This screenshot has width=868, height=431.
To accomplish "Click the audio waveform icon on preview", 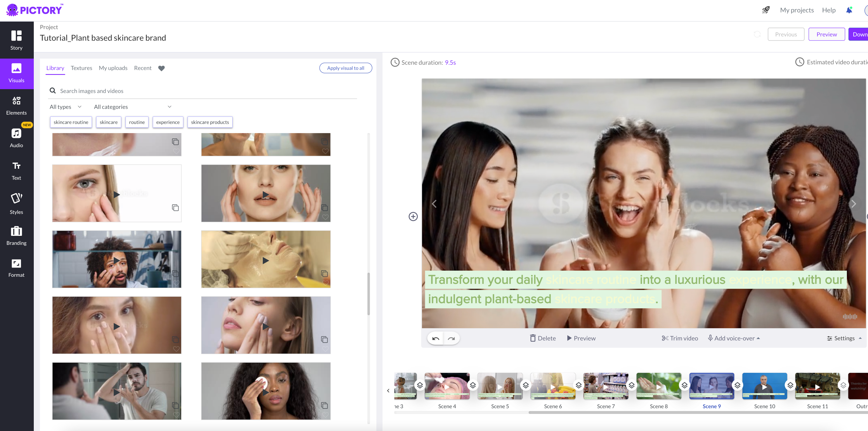I will tap(849, 316).
